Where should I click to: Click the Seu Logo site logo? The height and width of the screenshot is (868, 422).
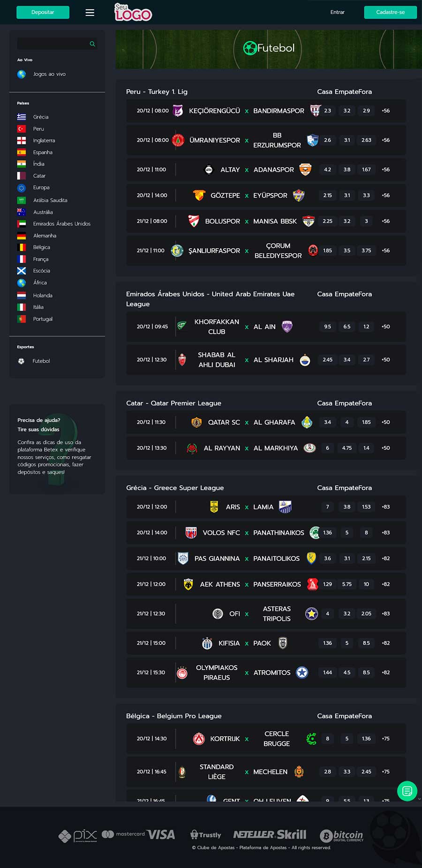pyautogui.click(x=133, y=12)
